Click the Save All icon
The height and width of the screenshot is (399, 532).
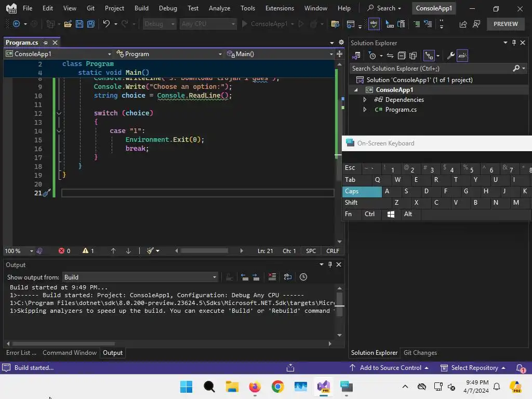pyautogui.click(x=91, y=24)
